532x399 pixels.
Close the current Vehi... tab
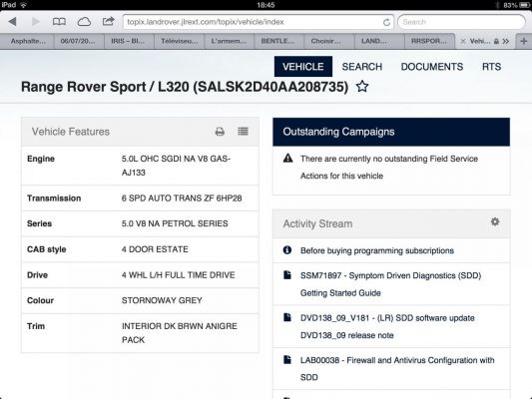(463, 41)
